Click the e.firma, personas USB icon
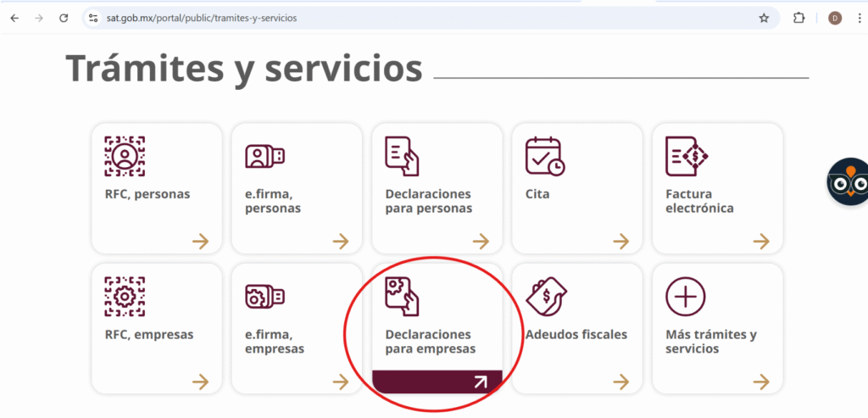This screenshot has width=868, height=418. 264,157
